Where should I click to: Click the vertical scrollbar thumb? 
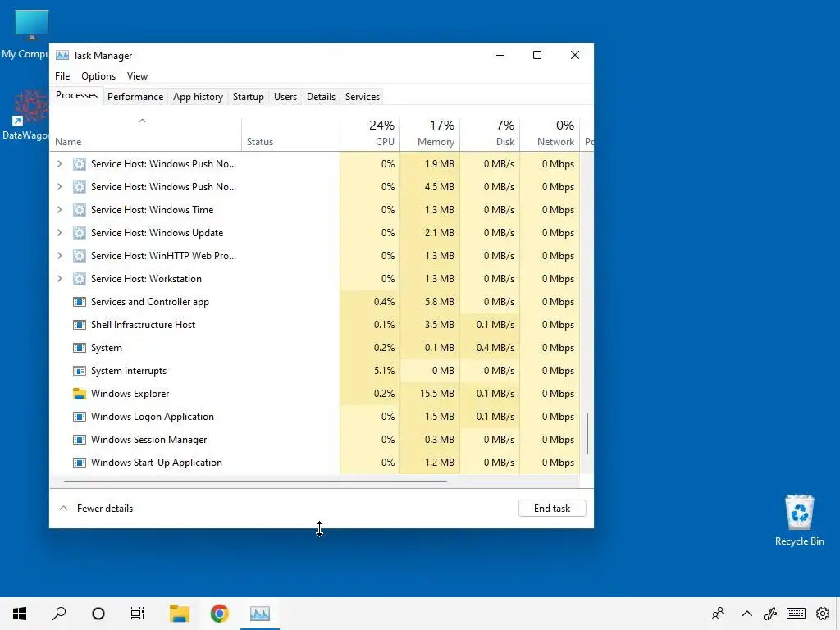pyautogui.click(x=587, y=434)
